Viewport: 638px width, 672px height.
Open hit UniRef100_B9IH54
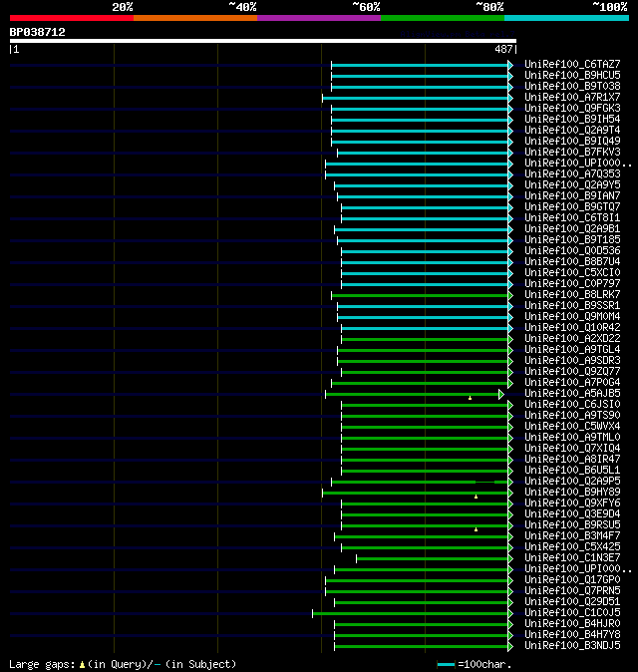point(572,119)
